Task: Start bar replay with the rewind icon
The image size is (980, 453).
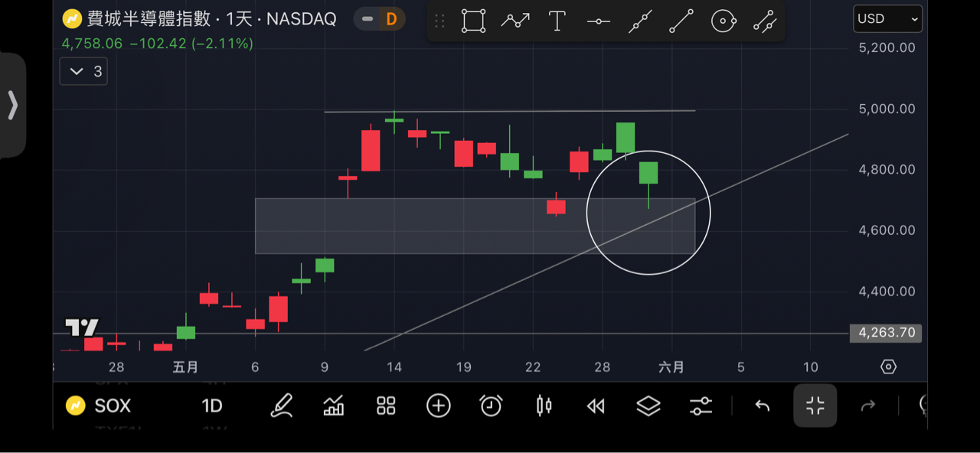Action: coord(596,406)
